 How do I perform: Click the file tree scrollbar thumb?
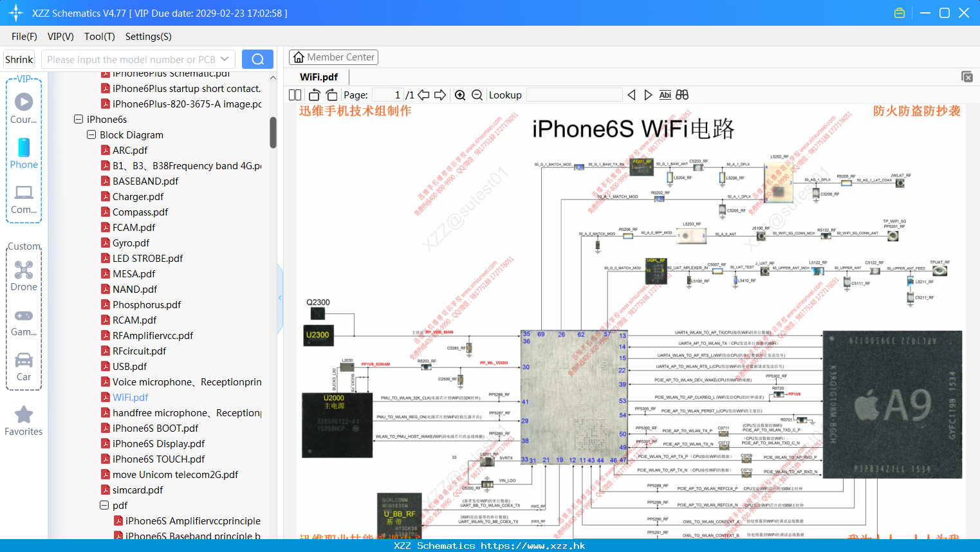273,133
